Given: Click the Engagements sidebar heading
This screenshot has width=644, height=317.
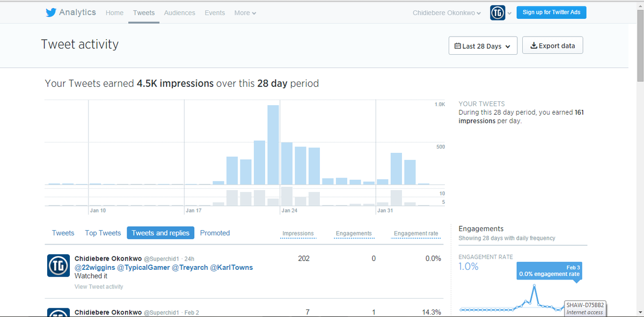Looking at the screenshot, I should click(481, 228).
